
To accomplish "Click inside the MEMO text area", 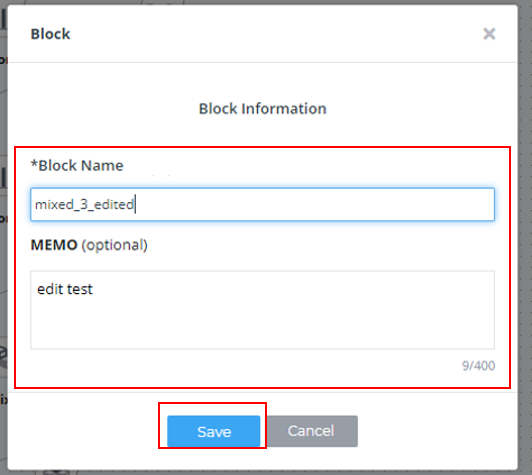I will [262, 310].
